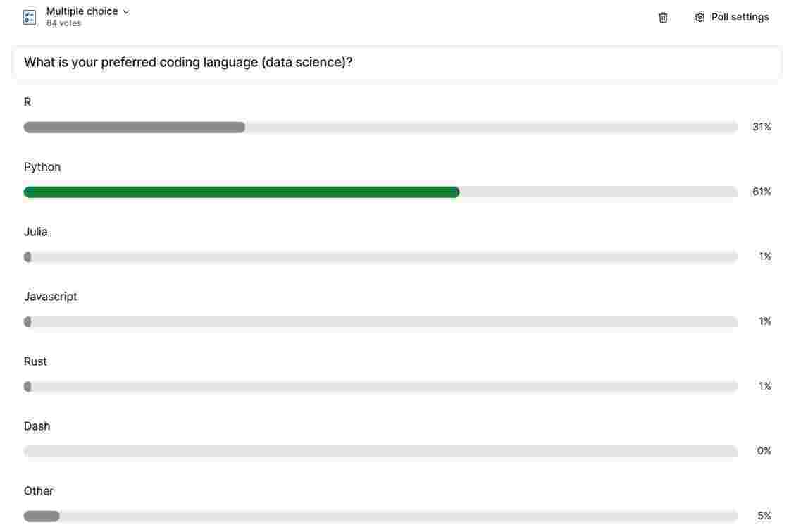Delete the poll with the trash icon
This screenshot has height=532, width=789.
point(663,18)
